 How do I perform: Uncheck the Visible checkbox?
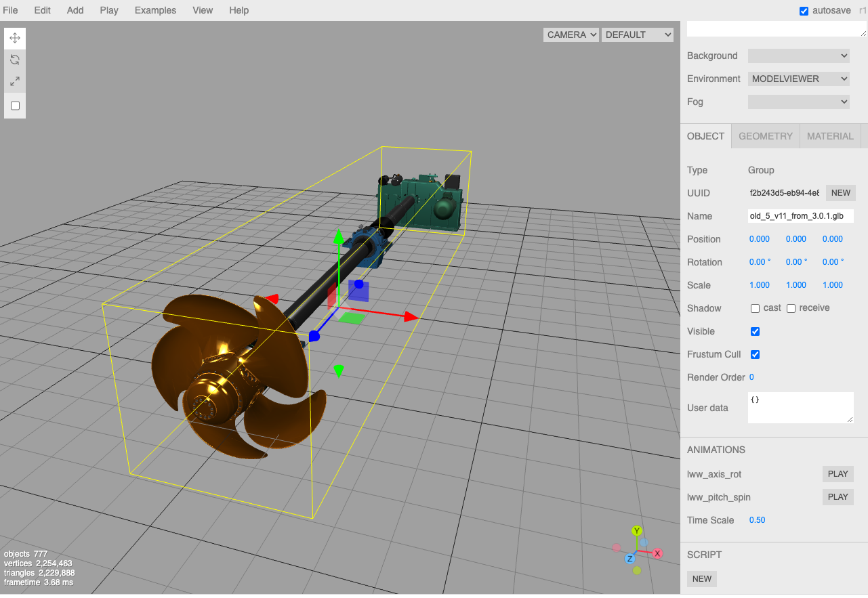click(x=755, y=331)
